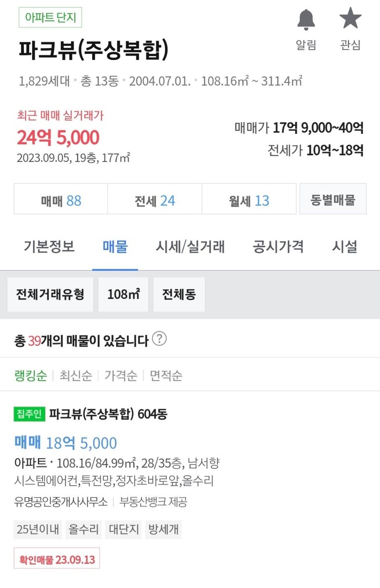Show 전세 24 listings
The image size is (380, 588).
pos(155,201)
